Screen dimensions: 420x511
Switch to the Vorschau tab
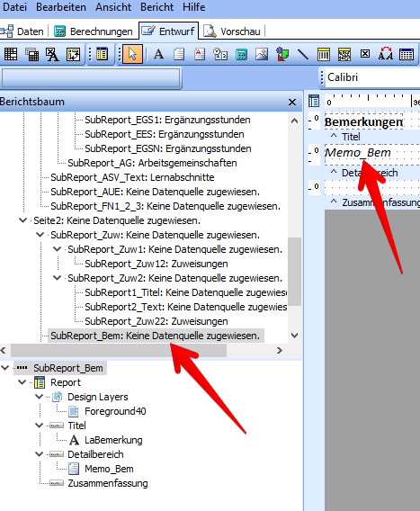pos(233,31)
